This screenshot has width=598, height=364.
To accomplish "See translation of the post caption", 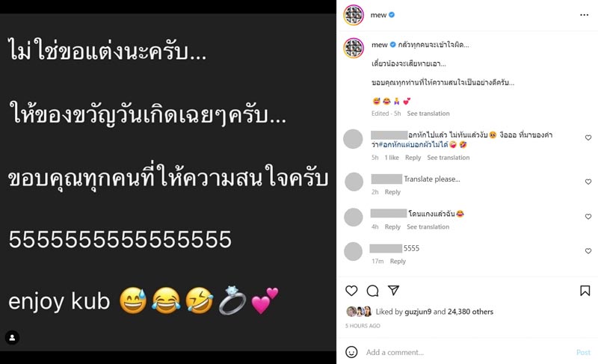I will [428, 113].
